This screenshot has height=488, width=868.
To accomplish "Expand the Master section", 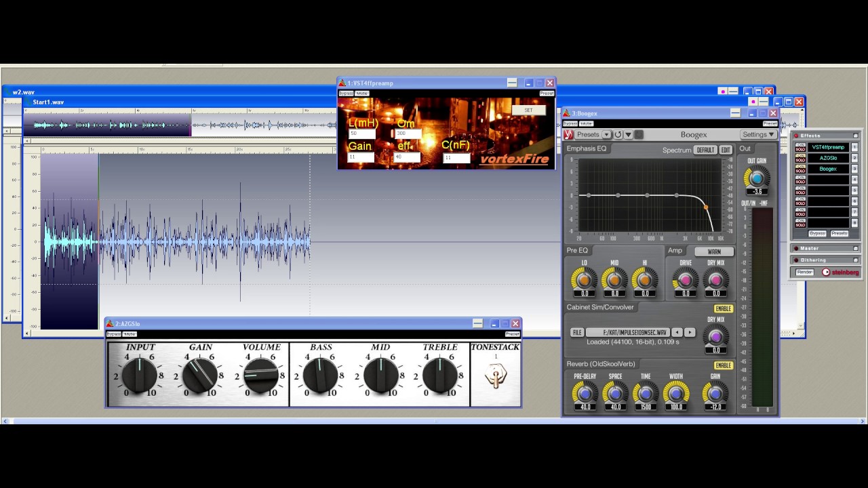I will [855, 248].
